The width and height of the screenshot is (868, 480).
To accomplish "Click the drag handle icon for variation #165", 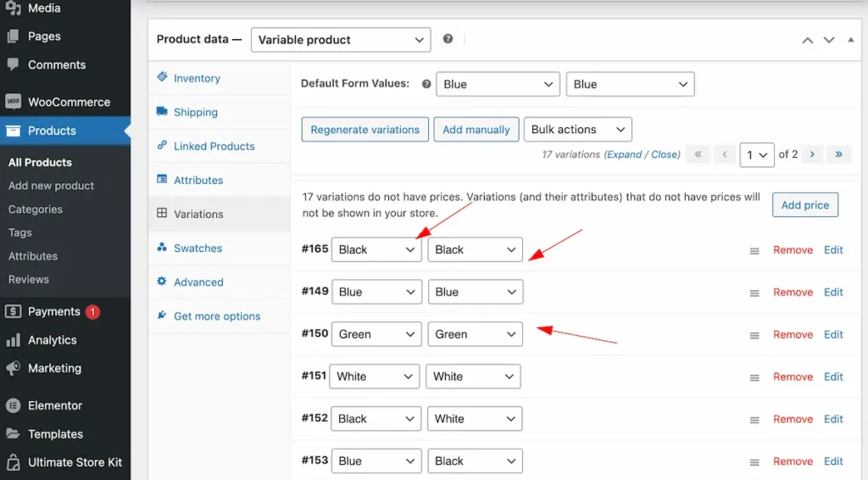I will click(754, 251).
